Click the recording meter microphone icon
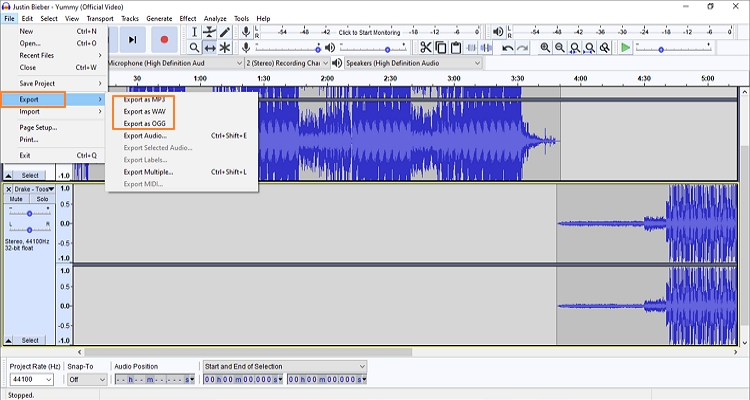This screenshot has height=400, width=750. [x=246, y=32]
